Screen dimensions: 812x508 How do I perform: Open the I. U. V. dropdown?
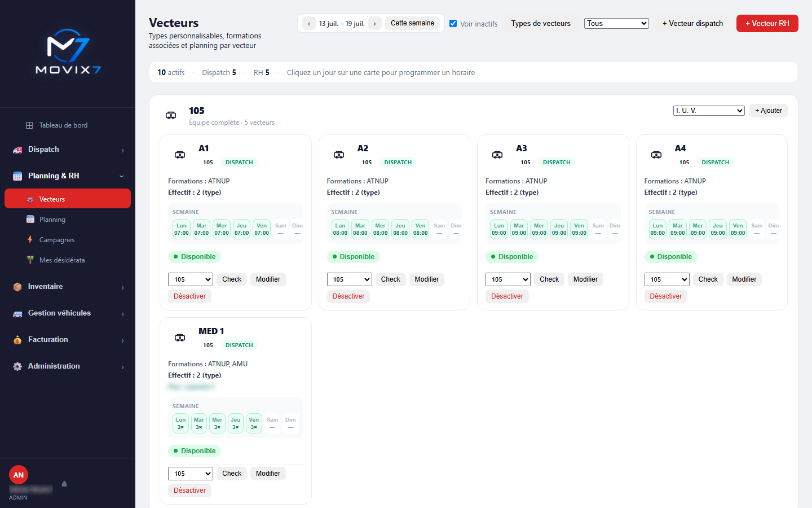pos(709,111)
